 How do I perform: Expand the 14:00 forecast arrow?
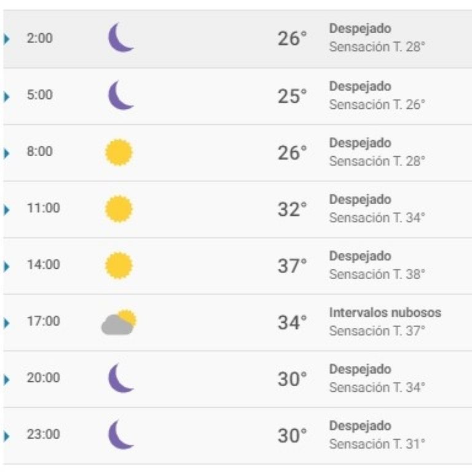point(7,266)
